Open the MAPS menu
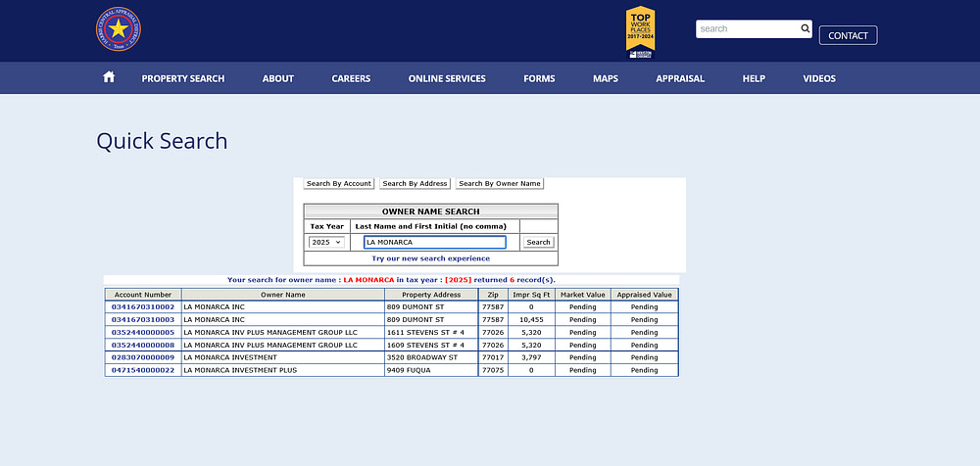 click(606, 78)
